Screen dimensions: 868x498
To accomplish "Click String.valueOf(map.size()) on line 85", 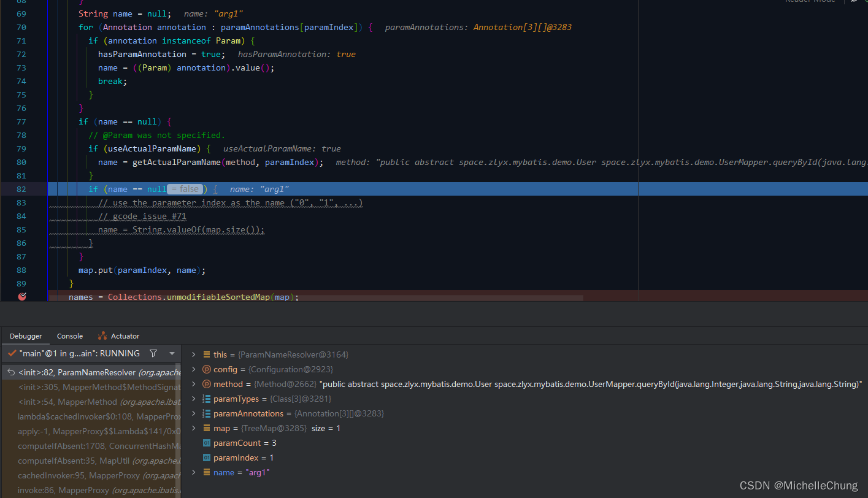I will coord(198,229).
